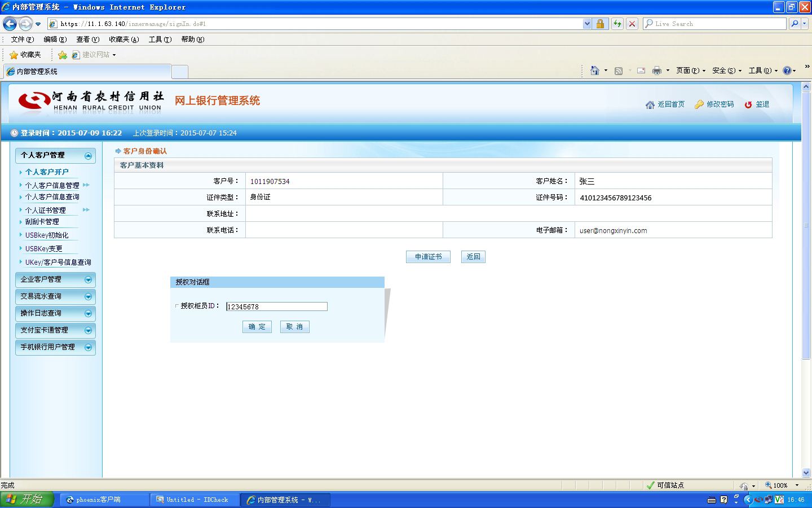Open the 收藏夹(A) menu
Viewport: 812px width, 508px height.
point(123,39)
